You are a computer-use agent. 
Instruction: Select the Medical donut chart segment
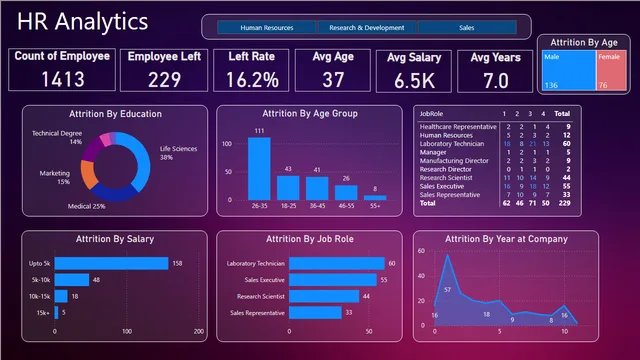point(114,194)
